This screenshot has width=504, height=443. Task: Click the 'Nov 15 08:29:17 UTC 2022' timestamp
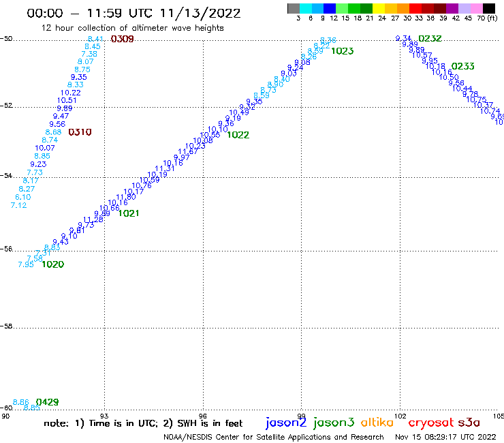pyautogui.click(x=445, y=437)
